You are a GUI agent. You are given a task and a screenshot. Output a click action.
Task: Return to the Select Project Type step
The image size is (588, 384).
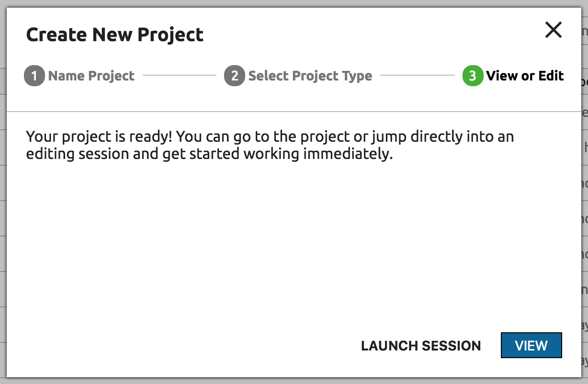pos(310,76)
